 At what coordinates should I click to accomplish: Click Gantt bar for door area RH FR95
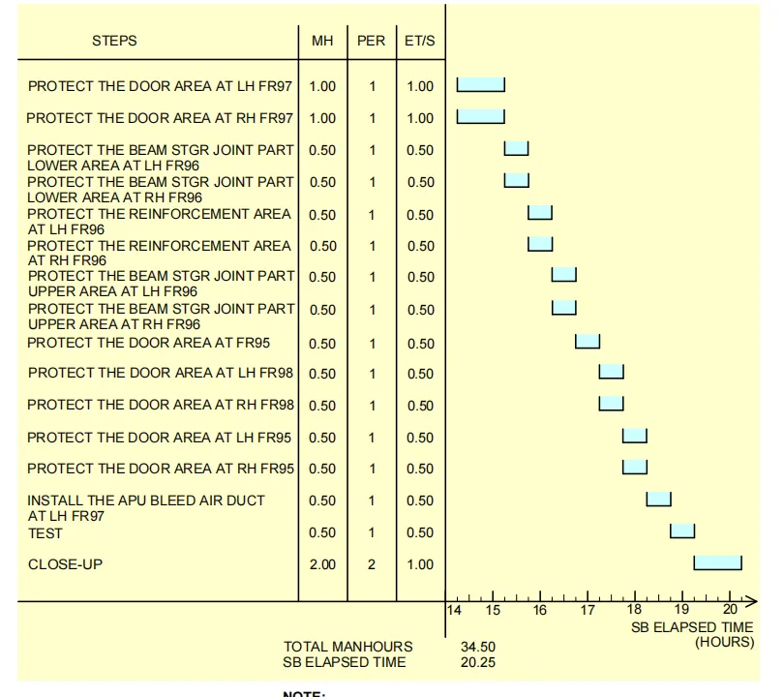(x=635, y=467)
